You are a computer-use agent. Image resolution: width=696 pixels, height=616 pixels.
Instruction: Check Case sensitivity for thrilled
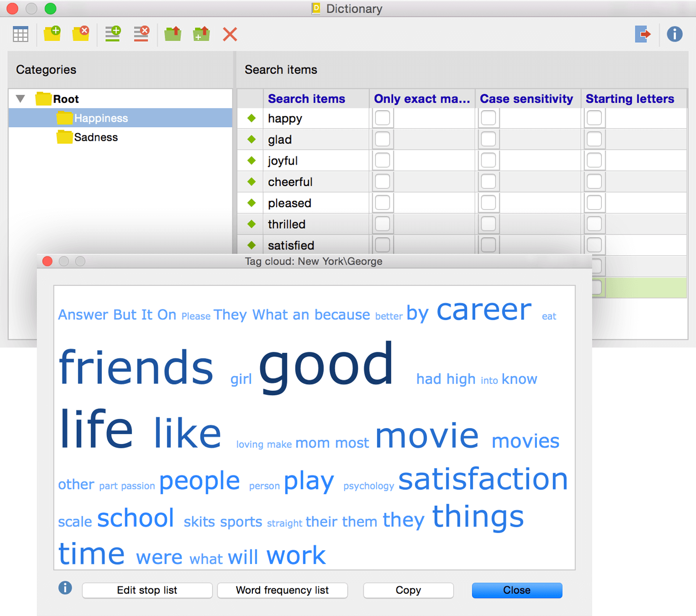[x=488, y=224]
